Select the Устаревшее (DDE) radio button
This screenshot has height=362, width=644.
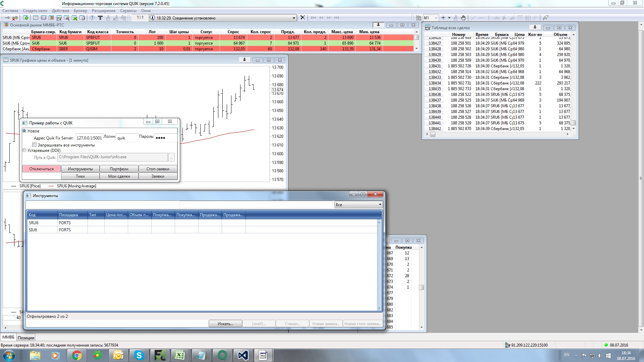[x=24, y=150]
